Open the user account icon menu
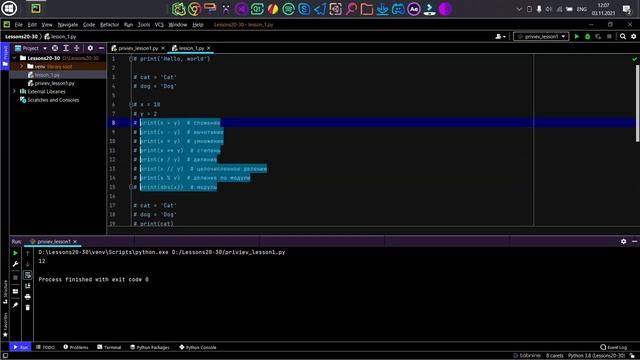 click(x=500, y=36)
